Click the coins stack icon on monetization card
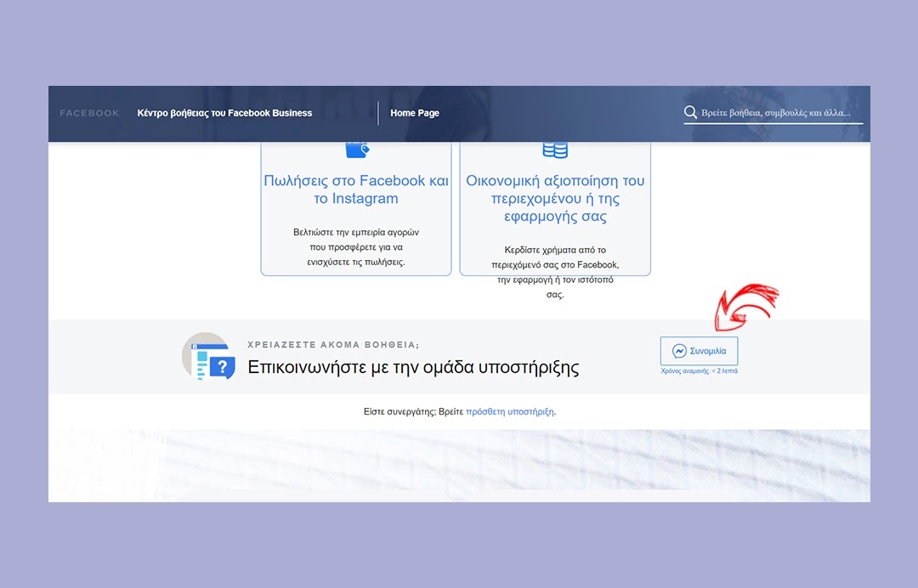 pyautogui.click(x=555, y=150)
